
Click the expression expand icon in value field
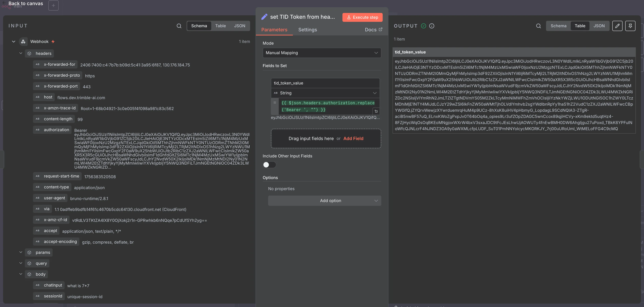click(376, 111)
